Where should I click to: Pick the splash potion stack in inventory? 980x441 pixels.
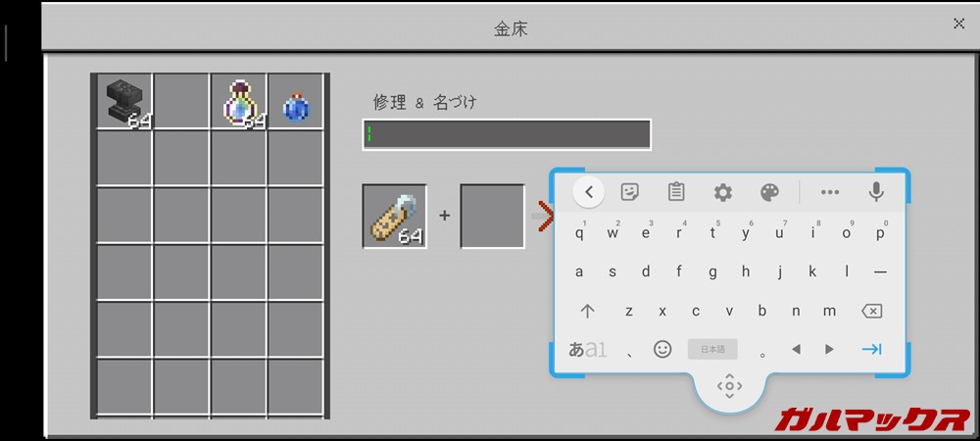tap(238, 102)
